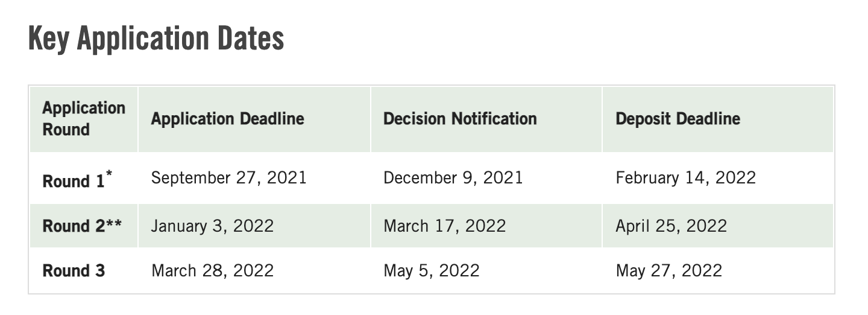Click the Decision Notification column header
Image resolution: width=868 pixels, height=315 pixels.
coord(460,119)
